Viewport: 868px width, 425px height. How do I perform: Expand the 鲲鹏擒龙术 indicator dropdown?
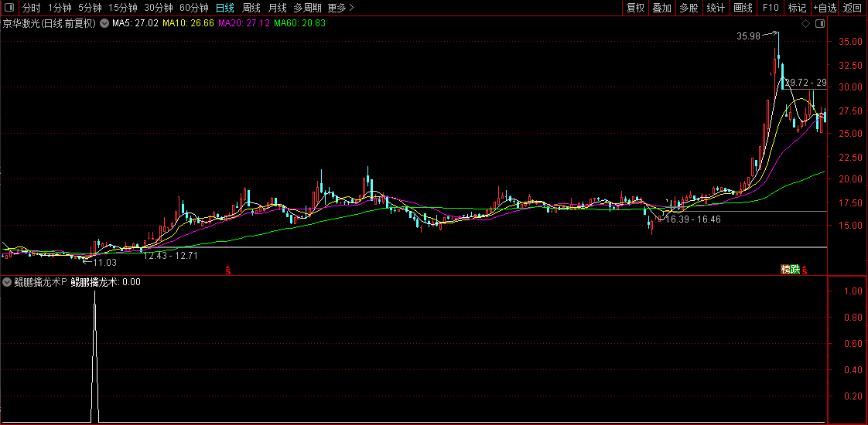click(7, 282)
